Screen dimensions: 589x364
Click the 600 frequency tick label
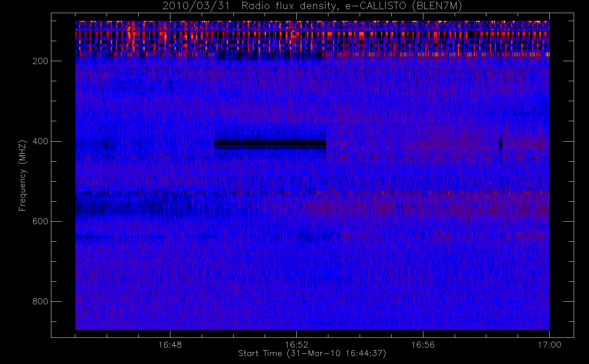pos(40,221)
